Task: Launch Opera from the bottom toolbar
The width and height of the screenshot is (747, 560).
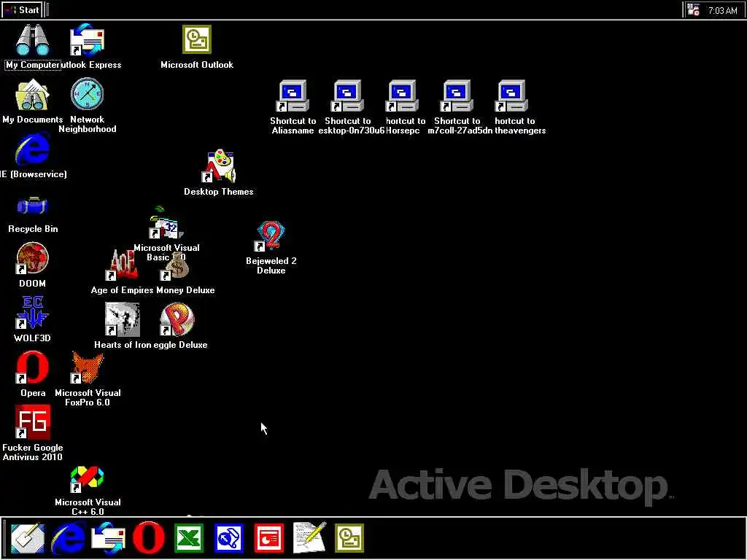Action: click(x=149, y=538)
